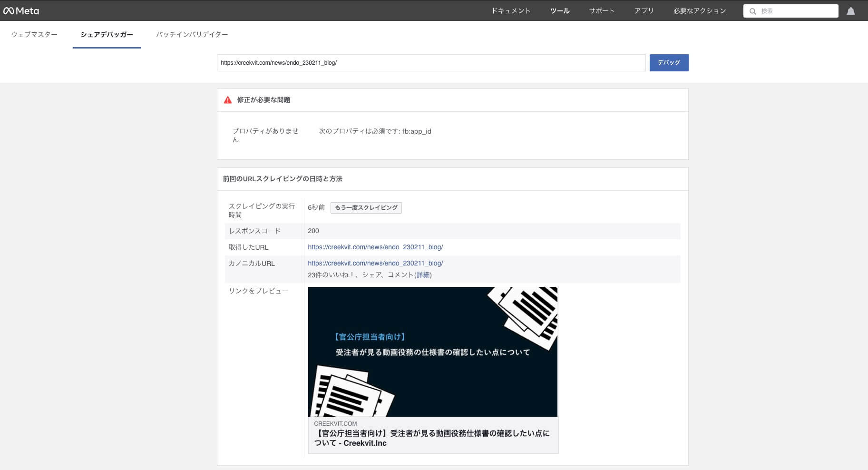Open the アプリ menu
The image size is (868, 470).
(644, 10)
